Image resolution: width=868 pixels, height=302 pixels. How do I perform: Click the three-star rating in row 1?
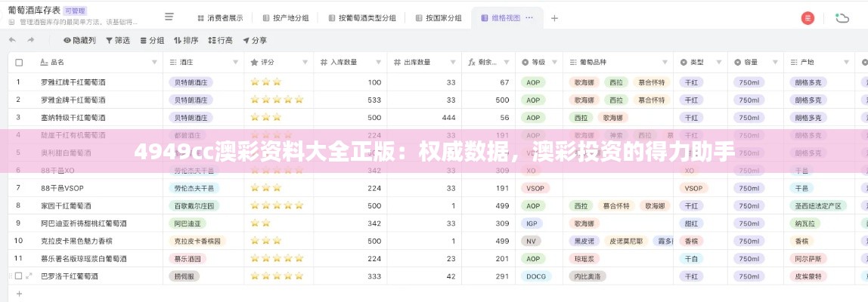(265, 82)
